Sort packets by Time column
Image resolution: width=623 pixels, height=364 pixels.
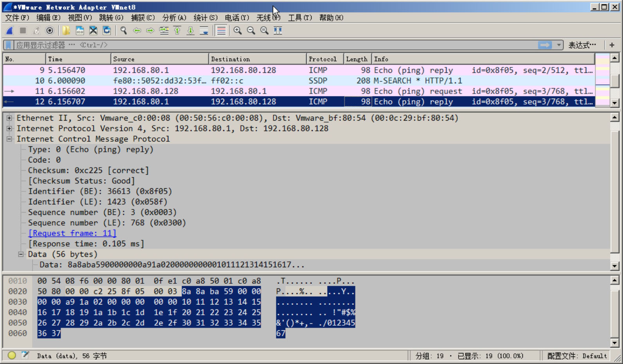(78, 59)
